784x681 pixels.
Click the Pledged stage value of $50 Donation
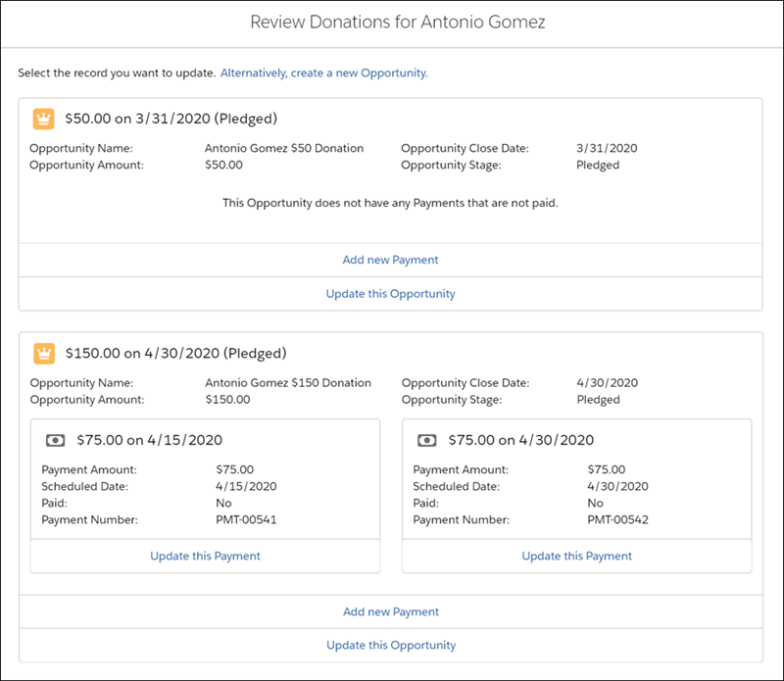tap(598, 165)
